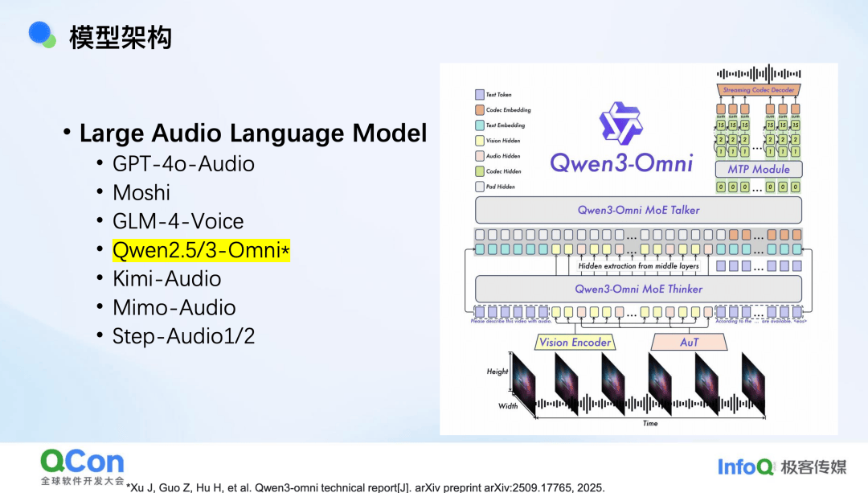Select the heading Large Audio Language Model
Viewport: 868px width, 493px height.
[x=253, y=133]
